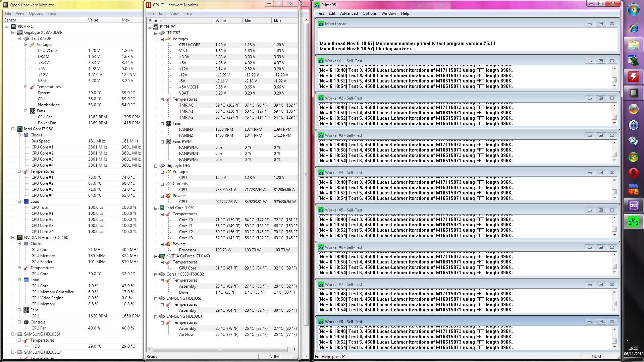Collapse the Gigabyte X58A-UD3R tree node

(x=13, y=33)
